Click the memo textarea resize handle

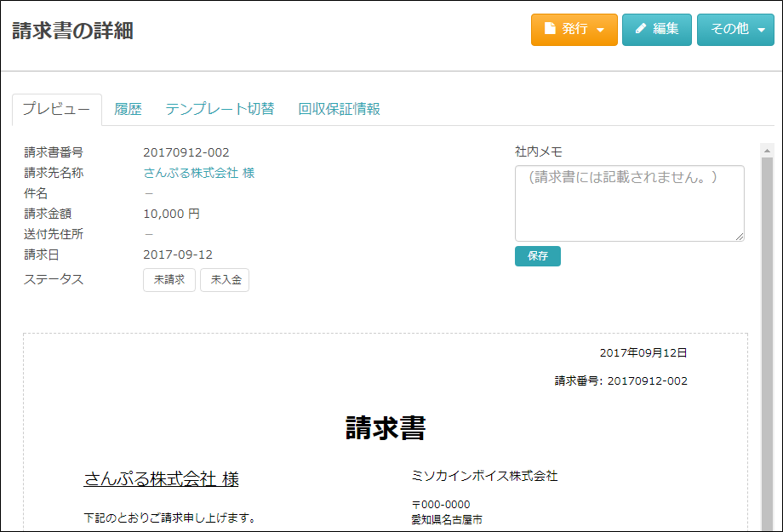[x=740, y=237]
